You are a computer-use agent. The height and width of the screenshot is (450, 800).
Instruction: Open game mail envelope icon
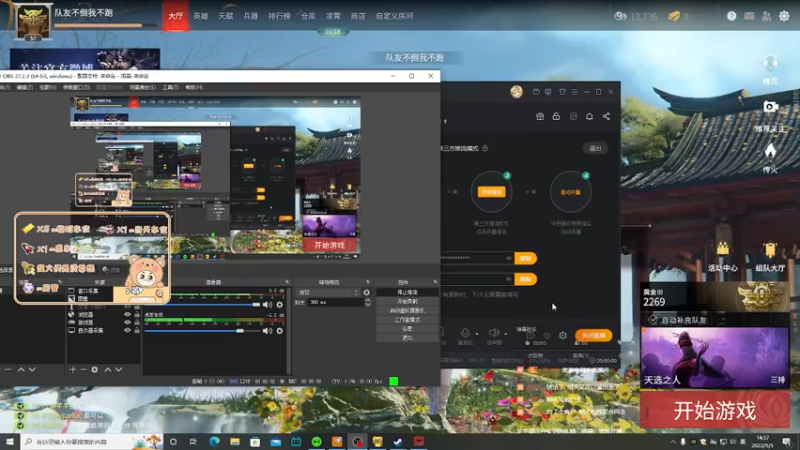[749, 16]
